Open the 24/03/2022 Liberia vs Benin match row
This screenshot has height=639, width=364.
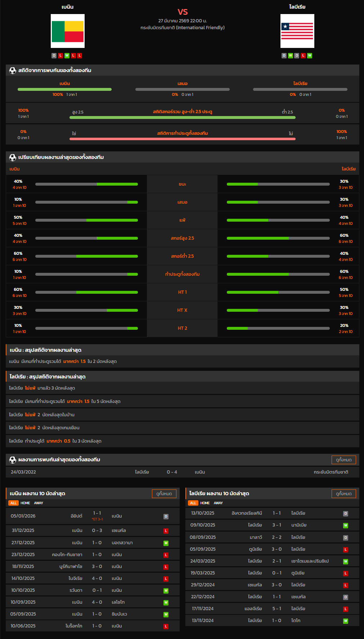point(182,472)
